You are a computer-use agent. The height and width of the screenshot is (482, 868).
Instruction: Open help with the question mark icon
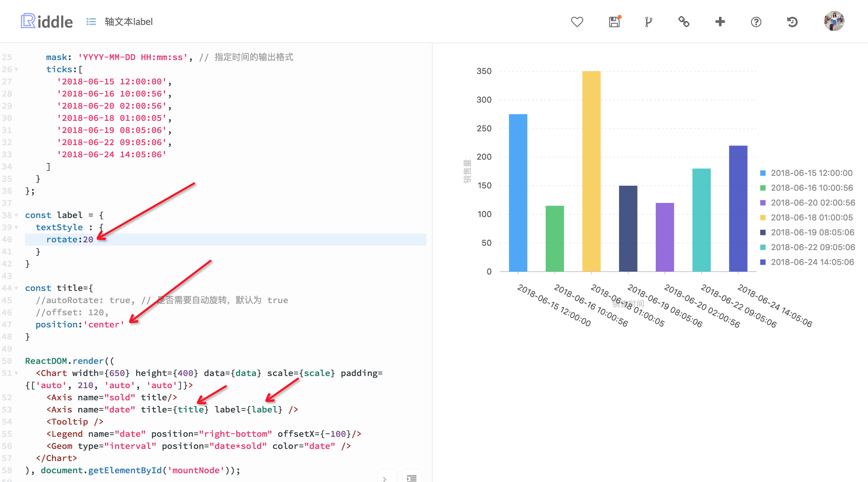point(756,22)
